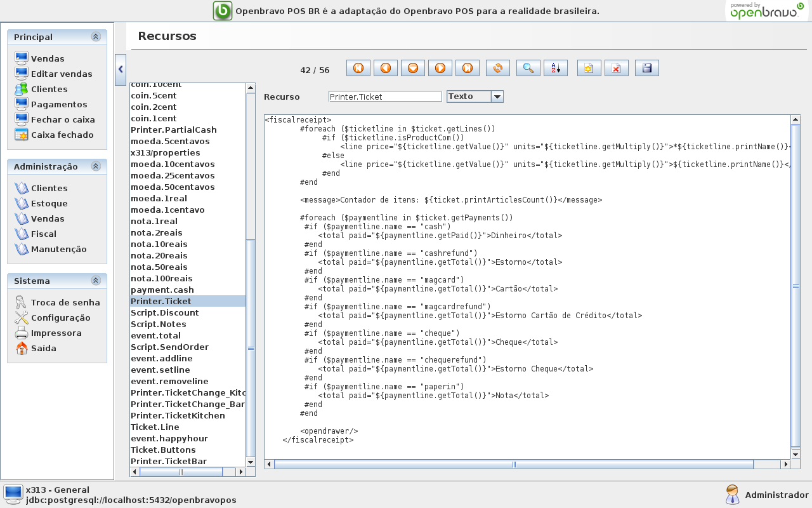This screenshot has width=812, height=508.
Task: Select Printer.TicketKitchen in the list
Action: [188, 415]
